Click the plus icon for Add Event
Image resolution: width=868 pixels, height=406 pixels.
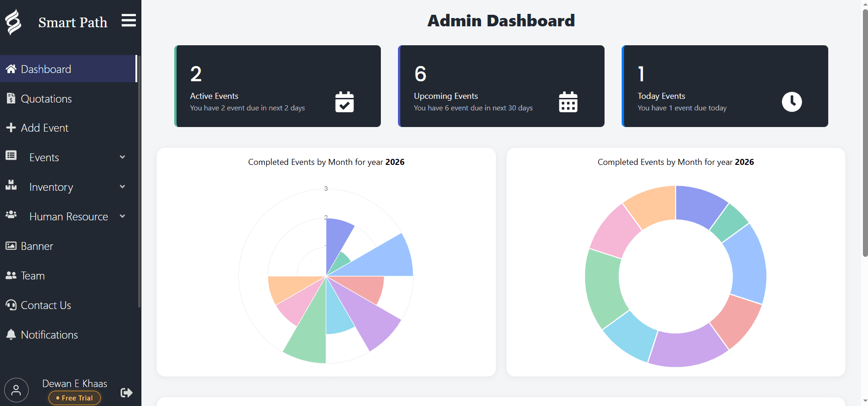(11, 127)
